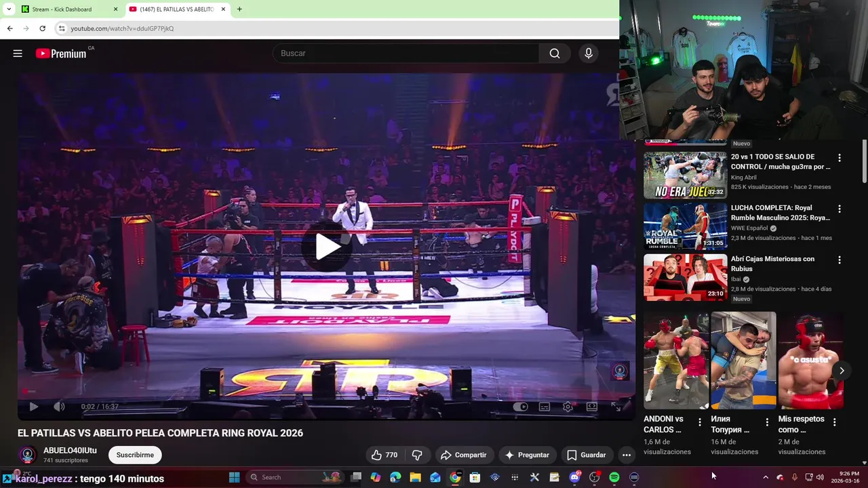Open the ABUELO40IUtu channel name link

pos(70,450)
